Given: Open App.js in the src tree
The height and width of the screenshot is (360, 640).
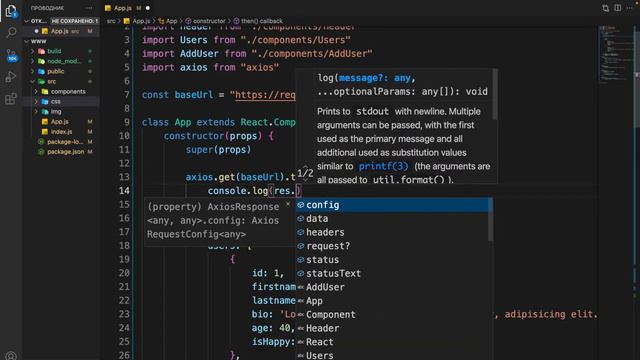Looking at the screenshot, I should [59, 122].
